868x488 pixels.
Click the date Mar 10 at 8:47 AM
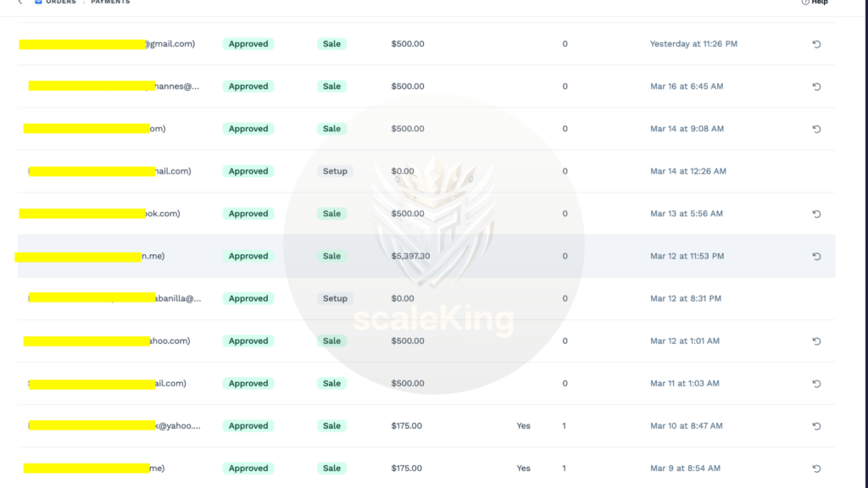[687, 426]
